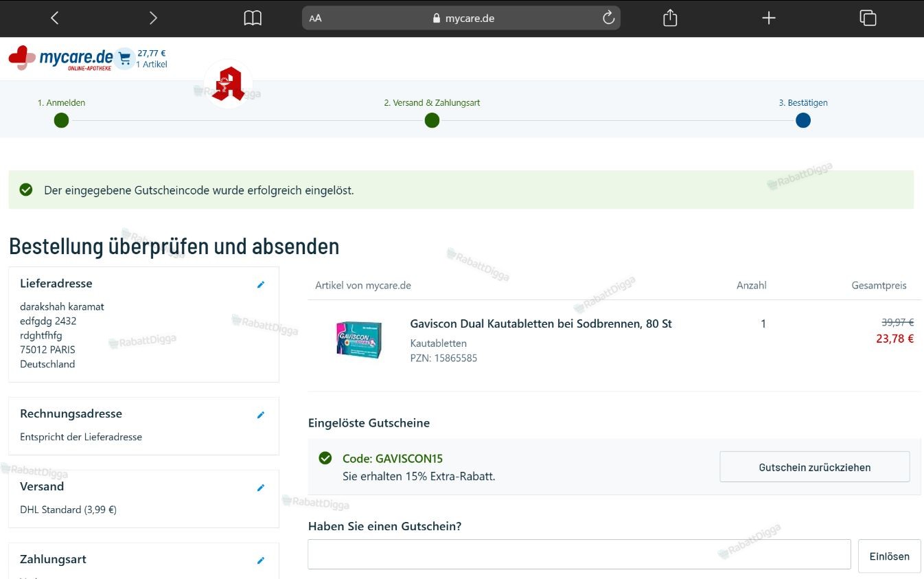The image size is (924, 579).
Task: Open Safari bookmarks book icon
Action: (x=253, y=19)
